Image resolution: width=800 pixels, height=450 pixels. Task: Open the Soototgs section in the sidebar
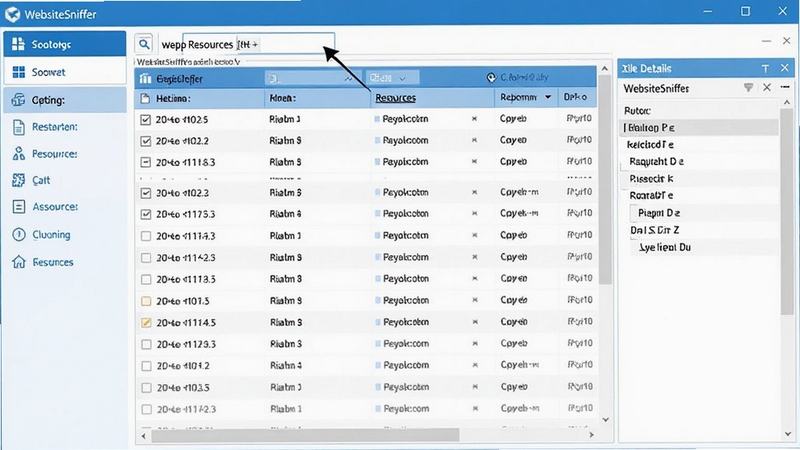(x=65, y=44)
